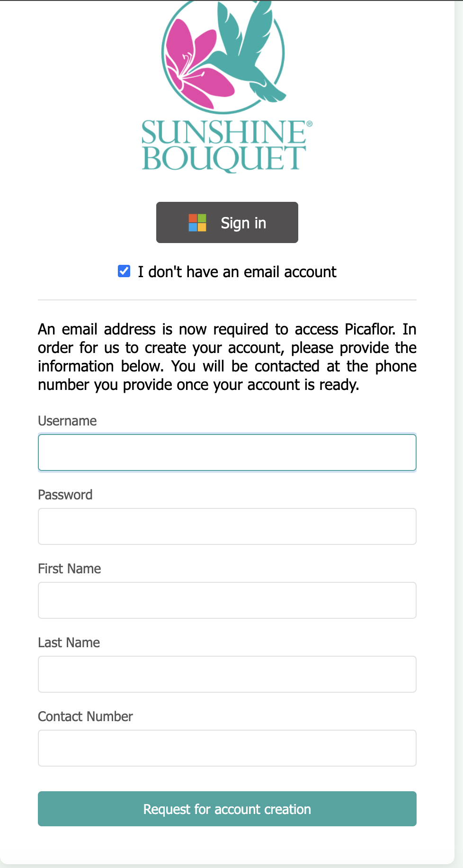Screen dimensions: 463x868
Task: Click the Picaflor email requirement paragraph
Action: [x=227, y=357]
